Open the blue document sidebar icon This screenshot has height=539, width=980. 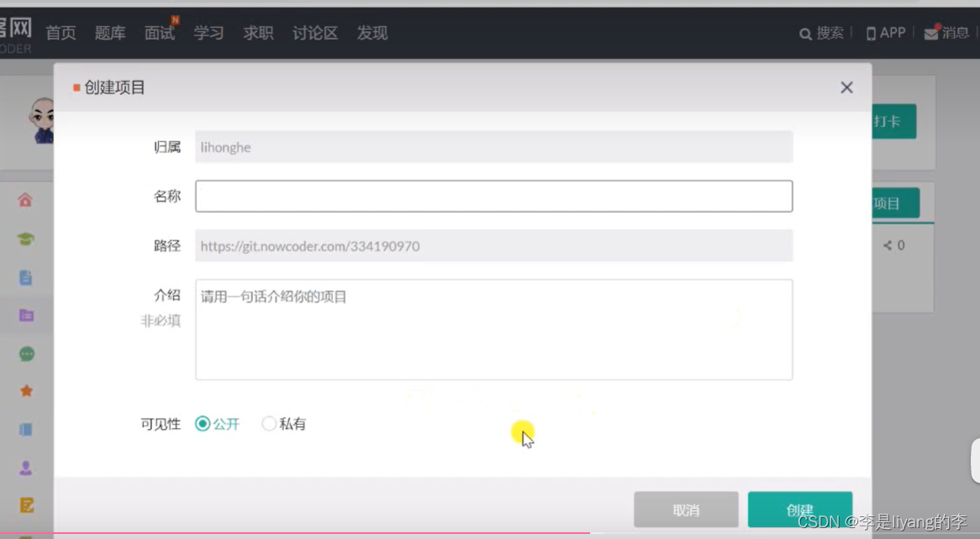[25, 277]
